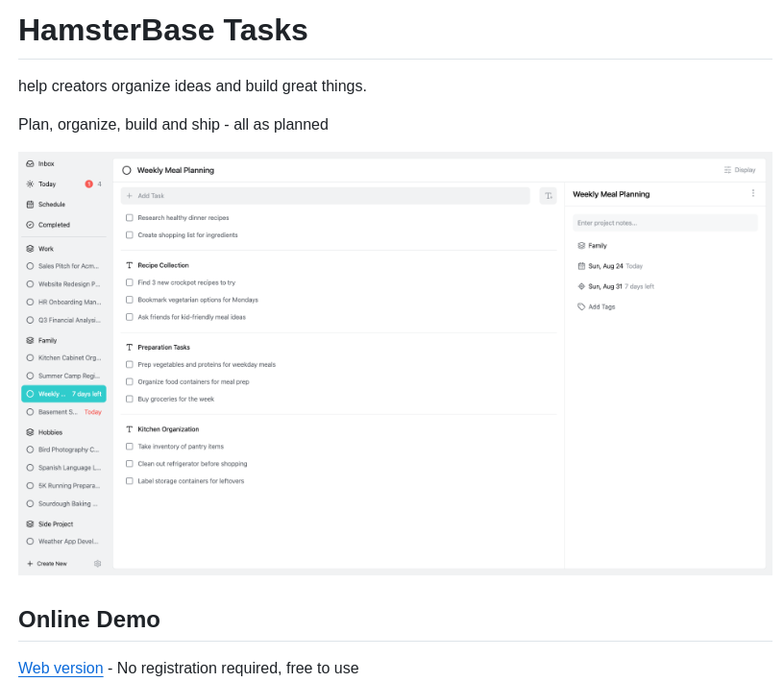Viewport: 784px width, 682px height.
Task: Collapse the Hobbies section
Action: (x=30, y=432)
